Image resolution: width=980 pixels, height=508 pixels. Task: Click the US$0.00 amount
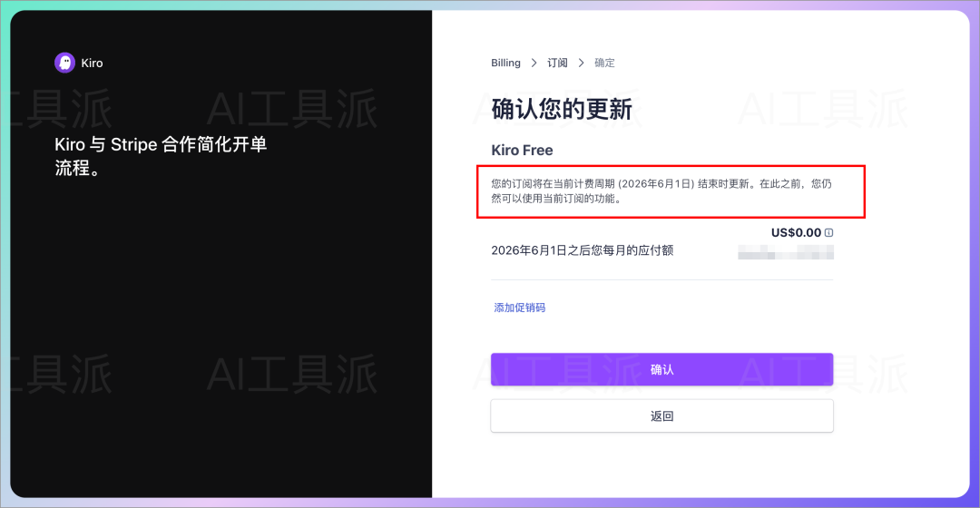[x=796, y=232]
